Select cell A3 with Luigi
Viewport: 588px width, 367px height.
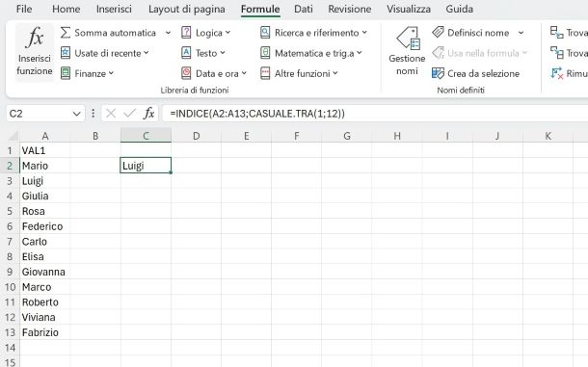45,181
